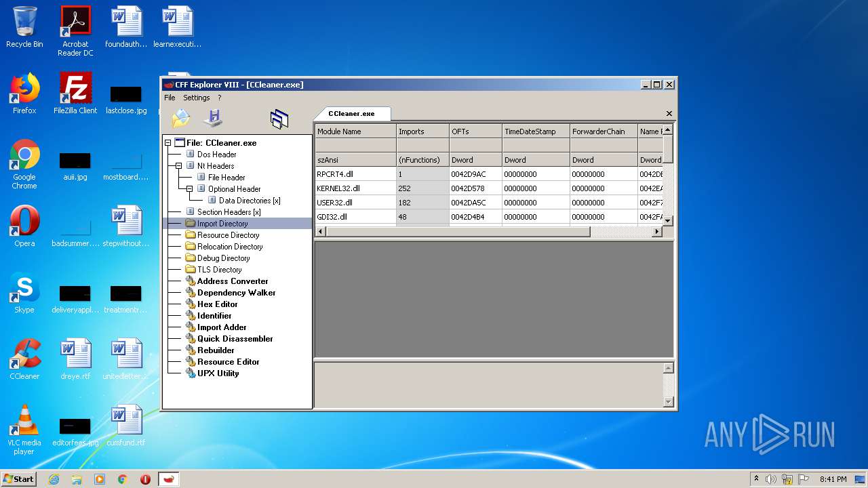Open Google Chrome desktop shortcut

click(x=24, y=165)
